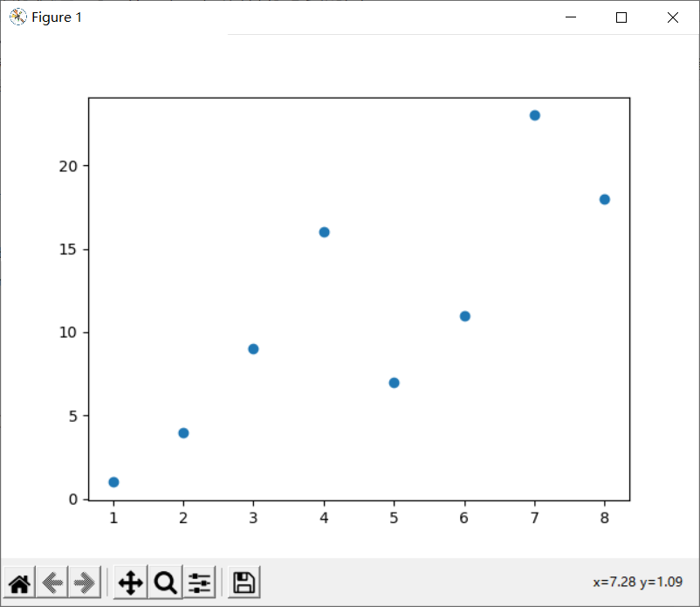Save the figure with floppy disk icon
Screen dimensions: 700x607
[x=244, y=583]
